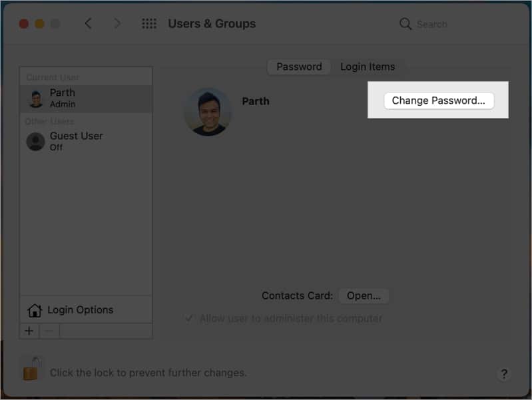The height and width of the screenshot is (400, 532).
Task: Click the house icon beside Login Options
Action: click(x=35, y=310)
